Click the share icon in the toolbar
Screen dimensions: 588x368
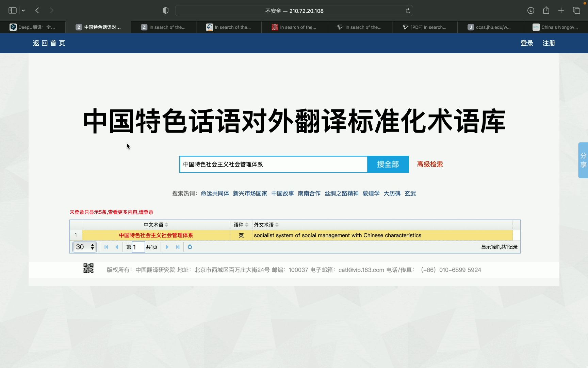546,10
